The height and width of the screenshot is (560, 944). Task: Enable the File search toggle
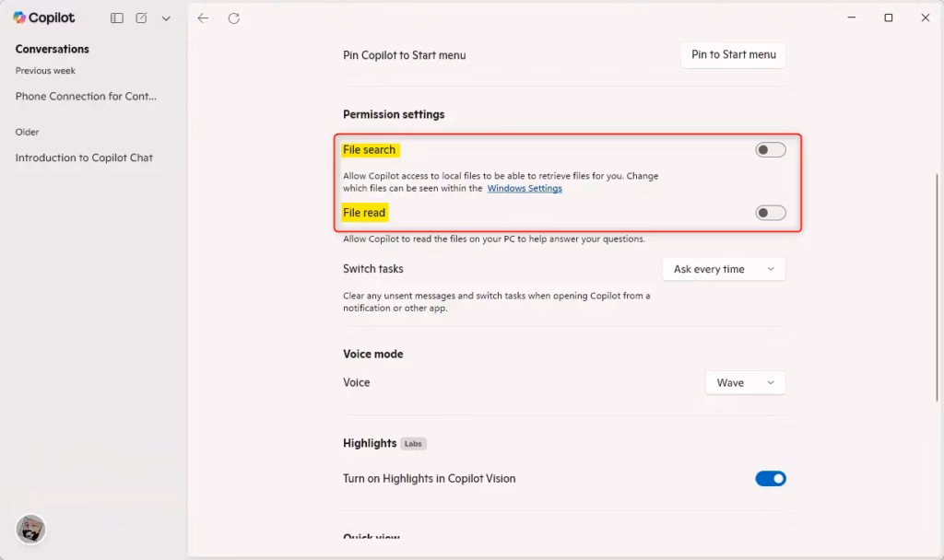tap(771, 150)
